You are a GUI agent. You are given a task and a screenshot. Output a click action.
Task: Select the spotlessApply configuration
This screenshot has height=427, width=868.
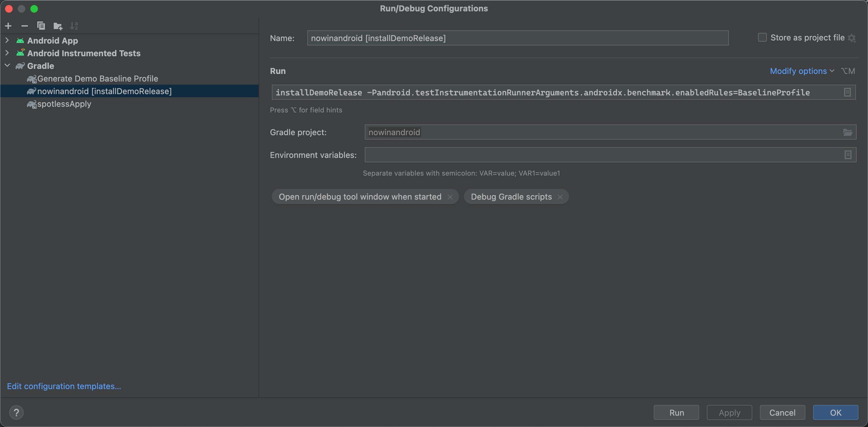[63, 103]
